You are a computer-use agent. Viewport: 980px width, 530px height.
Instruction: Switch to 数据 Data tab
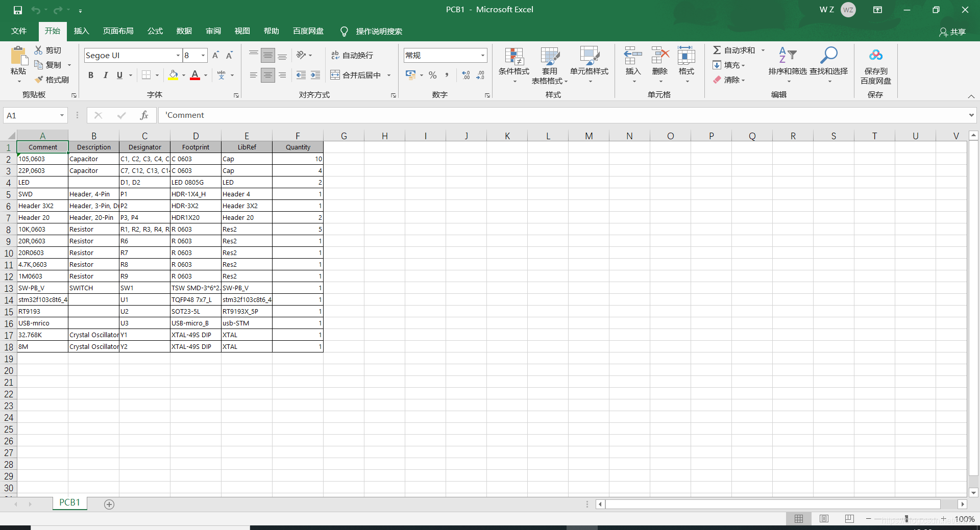184,31
